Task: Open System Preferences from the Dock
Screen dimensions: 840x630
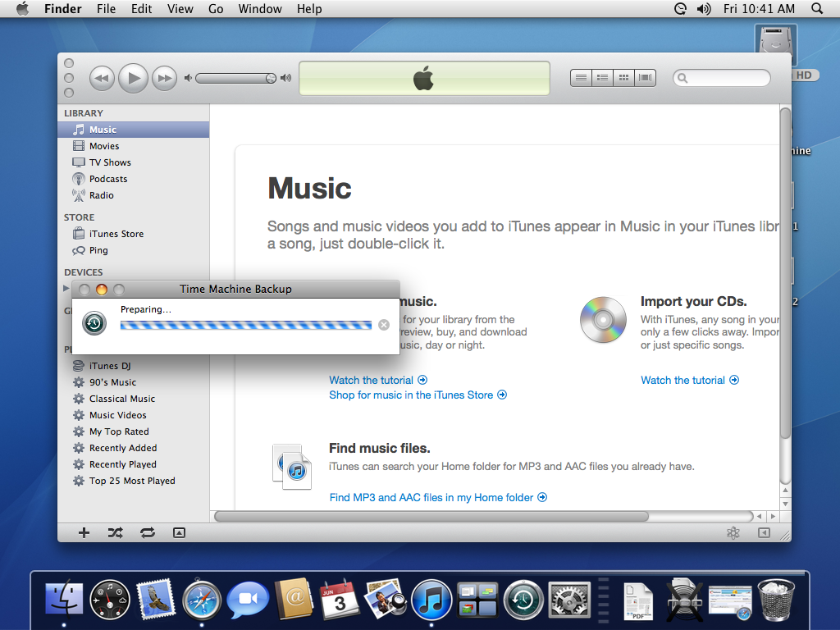Action: (x=569, y=600)
